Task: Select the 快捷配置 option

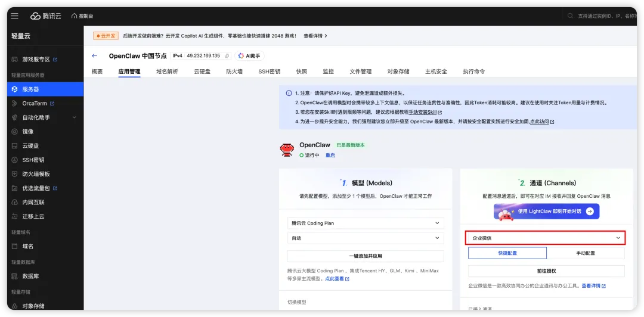Action: (x=507, y=253)
